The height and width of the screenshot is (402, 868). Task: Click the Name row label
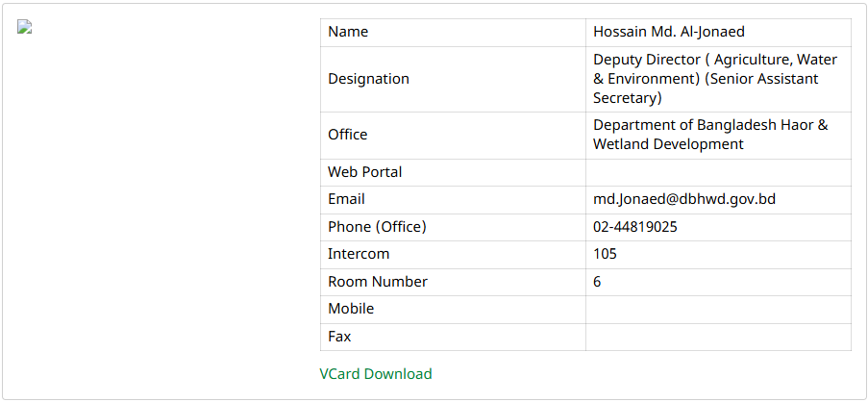point(348,32)
